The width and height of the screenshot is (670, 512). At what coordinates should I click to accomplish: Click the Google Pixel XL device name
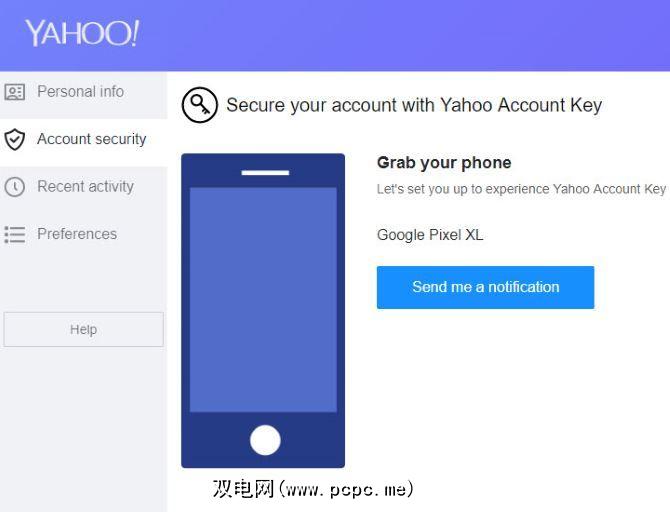pos(430,235)
